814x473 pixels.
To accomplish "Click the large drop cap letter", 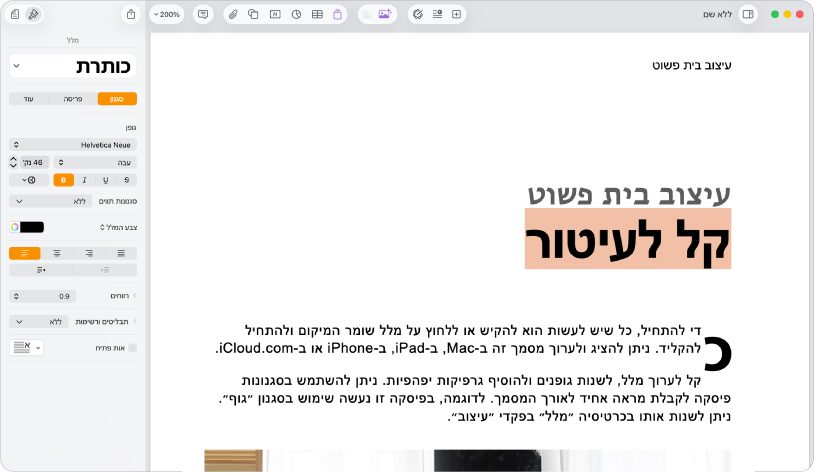I will pyautogui.click(x=717, y=354).
